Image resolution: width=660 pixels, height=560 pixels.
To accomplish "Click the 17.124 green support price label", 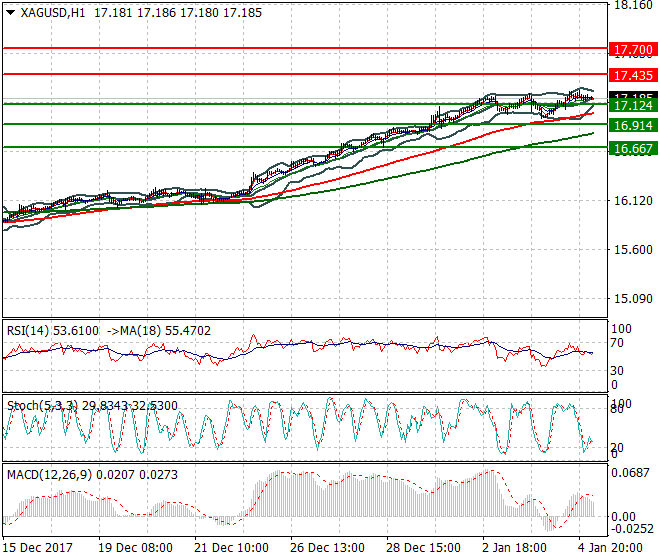I will (633, 105).
